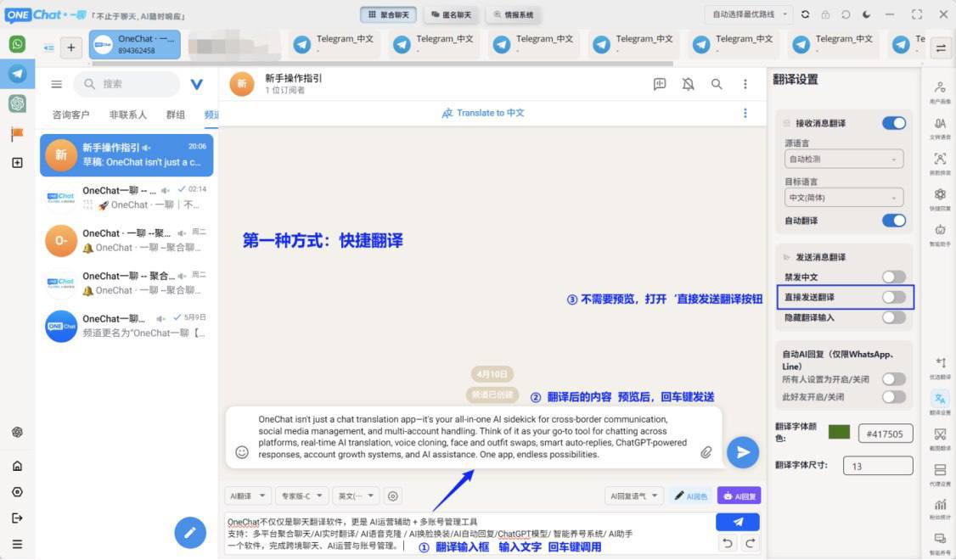Switch to 匿名聊天 top tab
This screenshot has height=560, width=956.
451,14
